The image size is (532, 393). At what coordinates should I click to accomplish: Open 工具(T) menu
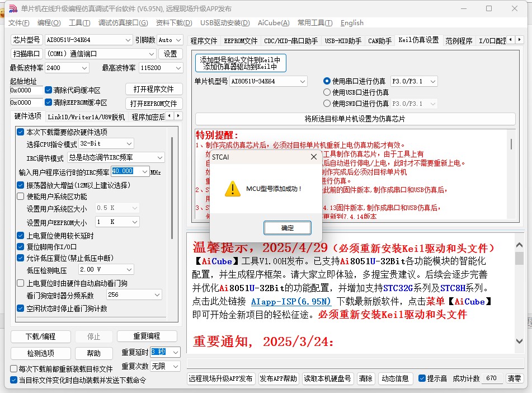click(79, 23)
